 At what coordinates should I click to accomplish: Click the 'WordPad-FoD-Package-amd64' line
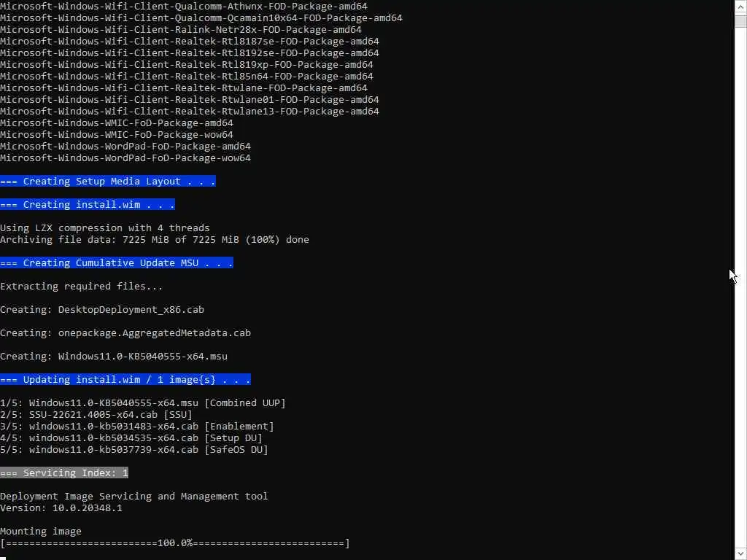point(125,146)
